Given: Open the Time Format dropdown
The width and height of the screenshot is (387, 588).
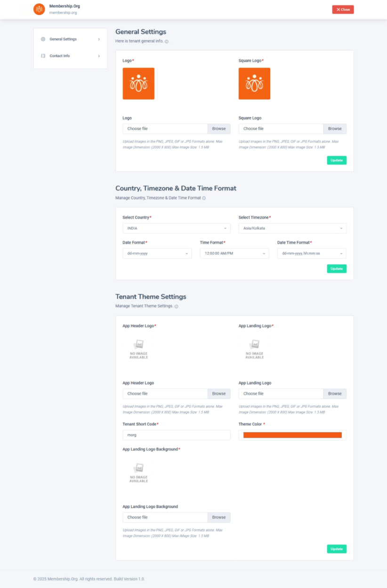Looking at the screenshot, I should (x=234, y=253).
